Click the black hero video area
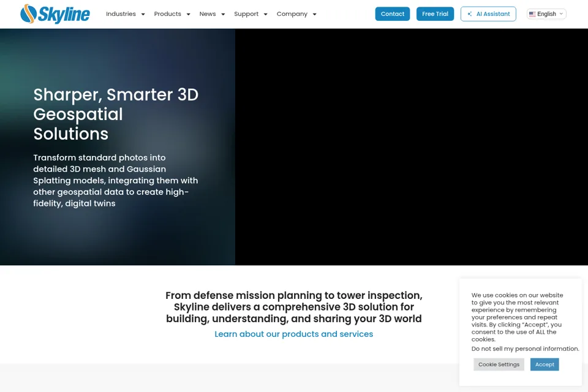This screenshot has width=588, height=392. (x=412, y=146)
